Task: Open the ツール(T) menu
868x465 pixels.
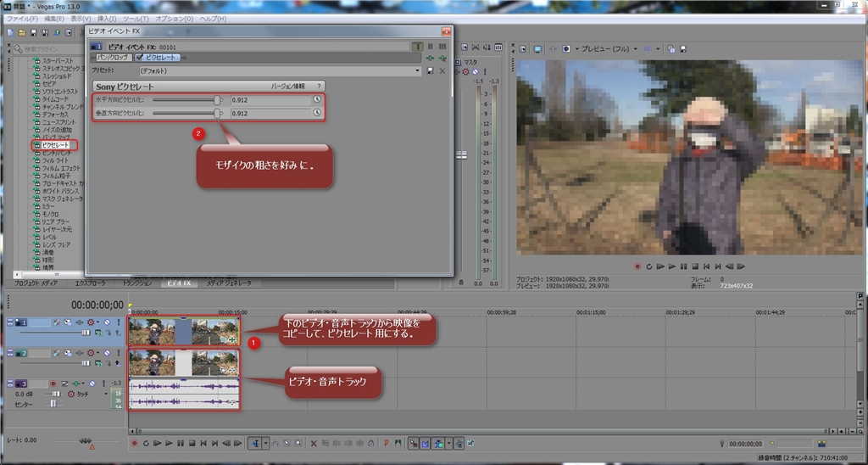Action: point(136,19)
